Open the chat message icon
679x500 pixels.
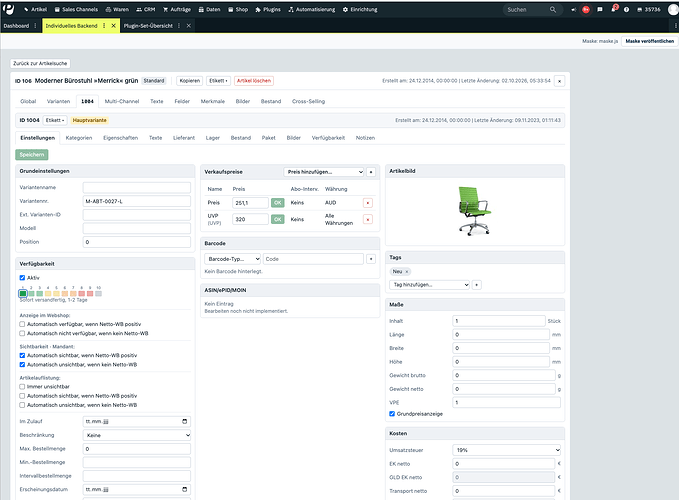click(600, 10)
